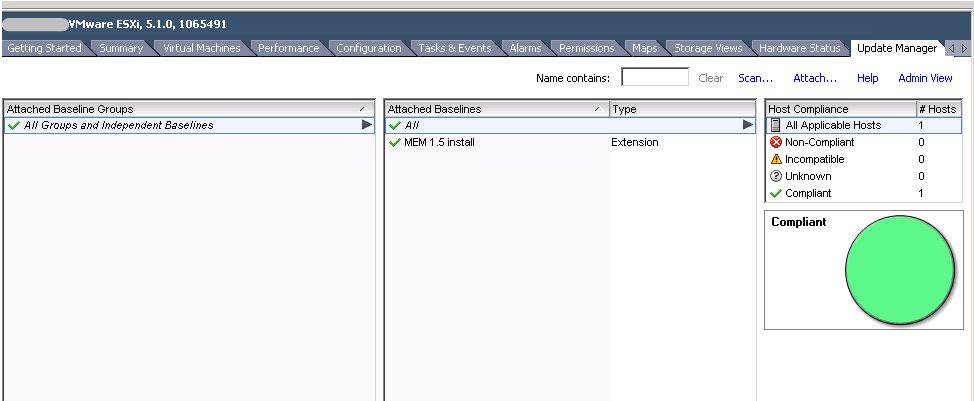Switch to Admin View
974x401 pixels.
coord(925,78)
